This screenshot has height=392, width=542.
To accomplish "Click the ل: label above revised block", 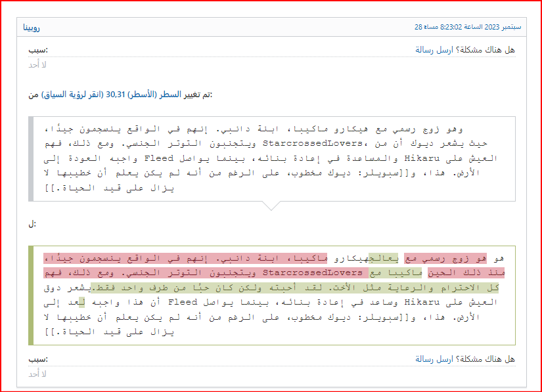I will (x=32, y=224).
